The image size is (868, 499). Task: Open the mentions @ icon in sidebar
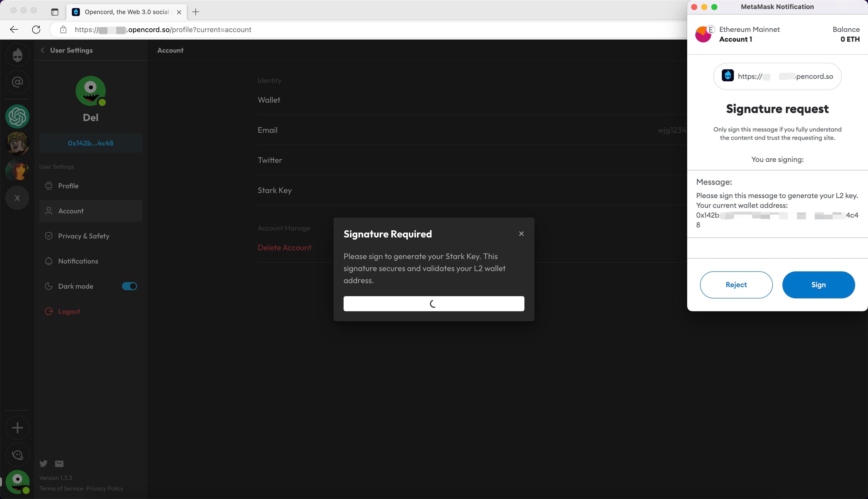pyautogui.click(x=18, y=82)
